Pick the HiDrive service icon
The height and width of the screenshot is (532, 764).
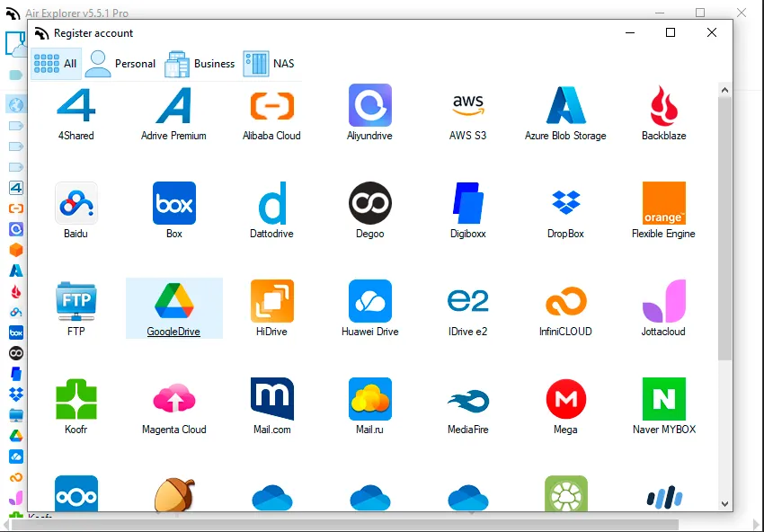[271, 301]
